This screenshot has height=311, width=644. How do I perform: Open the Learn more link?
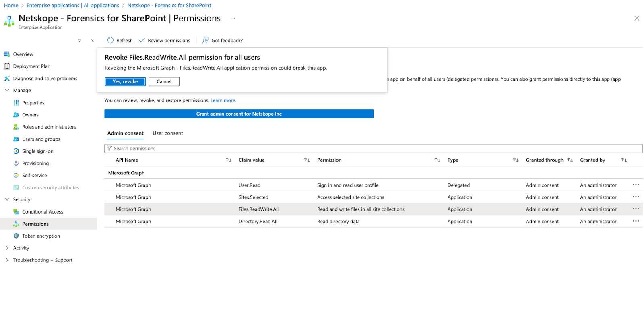(223, 100)
